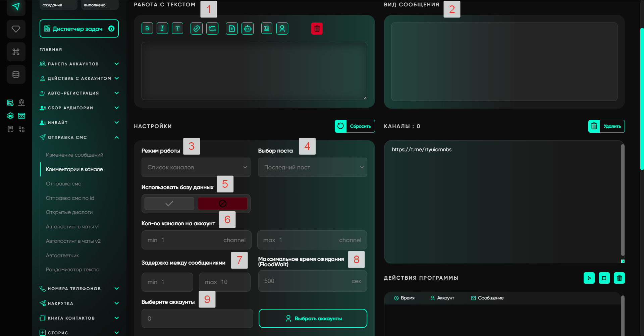The height and width of the screenshot is (336, 644).
Task: Click the database icon in left sidebar
Action: [x=16, y=74]
